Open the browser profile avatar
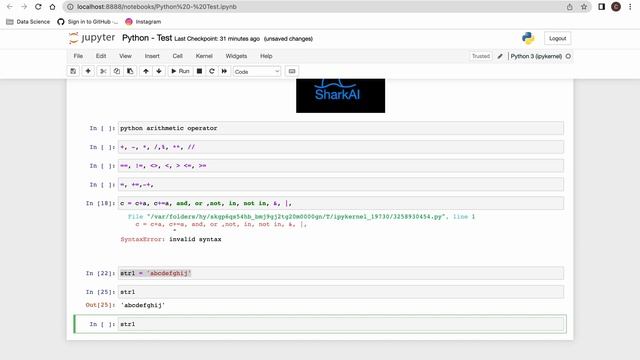This screenshot has height=360, width=640. click(x=616, y=7)
